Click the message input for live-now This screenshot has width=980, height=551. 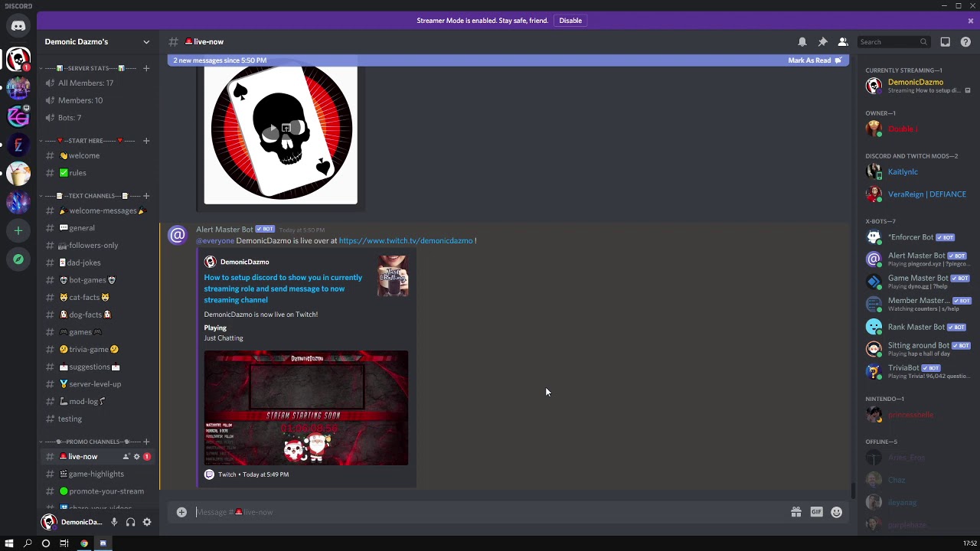[x=490, y=512]
